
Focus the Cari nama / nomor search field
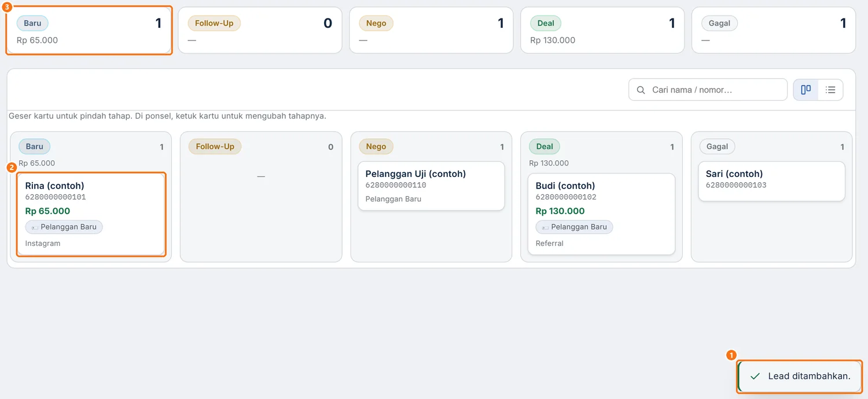pyautogui.click(x=708, y=90)
